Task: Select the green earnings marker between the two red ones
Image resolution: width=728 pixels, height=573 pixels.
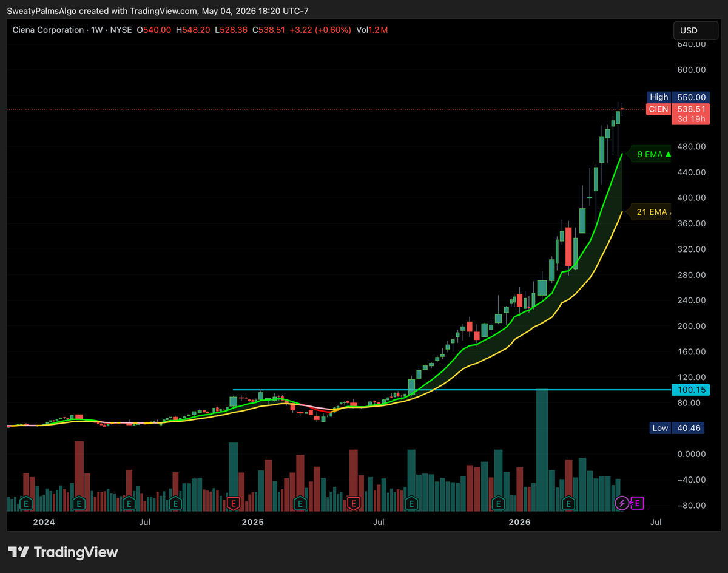Action: [300, 503]
